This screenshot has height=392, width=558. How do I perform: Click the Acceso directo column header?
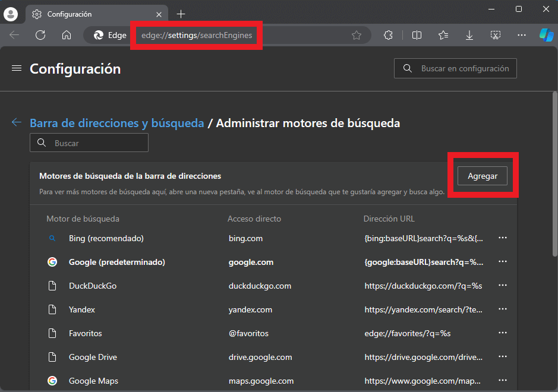[254, 219]
